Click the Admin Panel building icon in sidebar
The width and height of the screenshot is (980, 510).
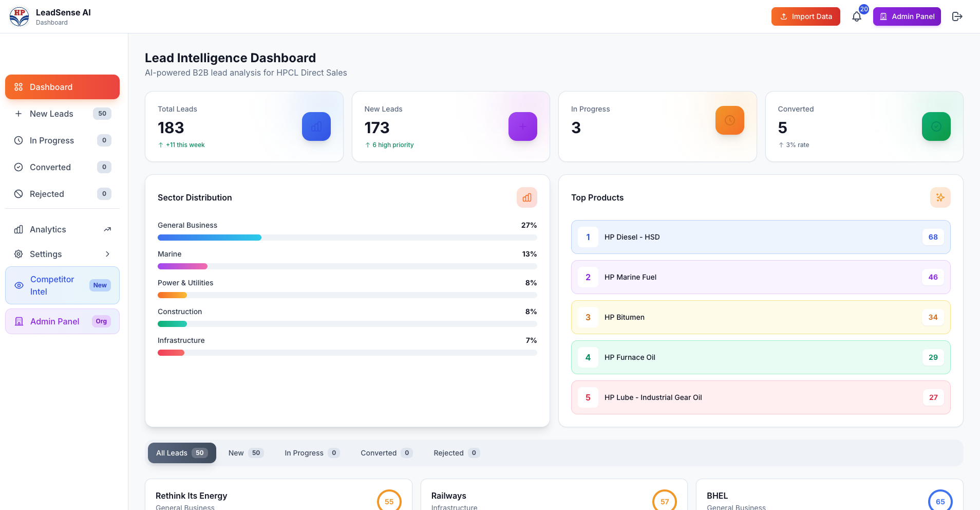(x=19, y=321)
